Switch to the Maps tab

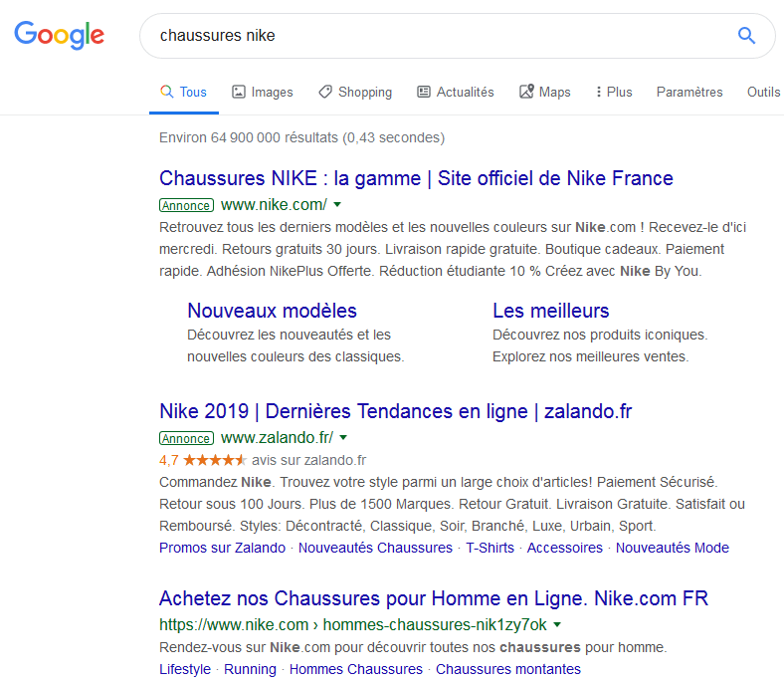click(545, 92)
